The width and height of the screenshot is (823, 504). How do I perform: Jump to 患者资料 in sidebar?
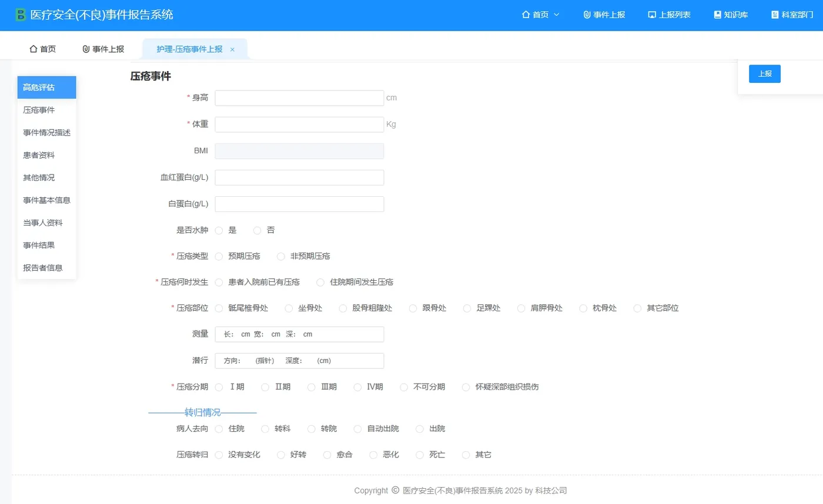[47, 155]
